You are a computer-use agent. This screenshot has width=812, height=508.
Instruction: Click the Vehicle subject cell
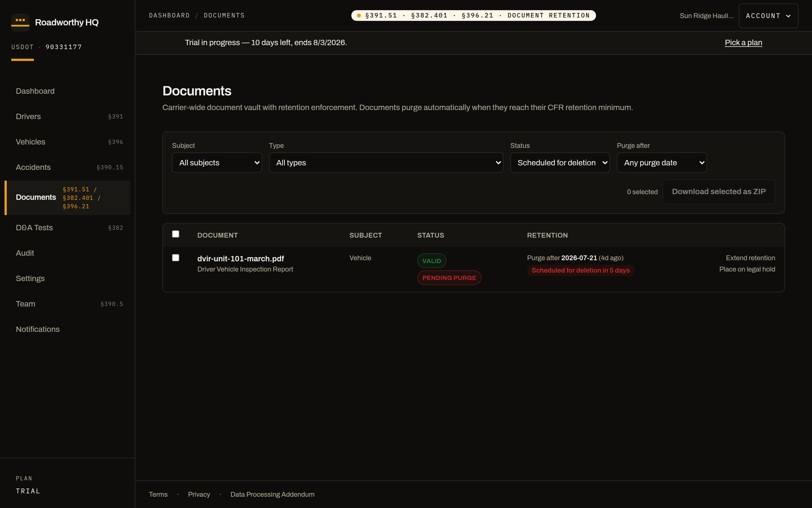tap(360, 258)
